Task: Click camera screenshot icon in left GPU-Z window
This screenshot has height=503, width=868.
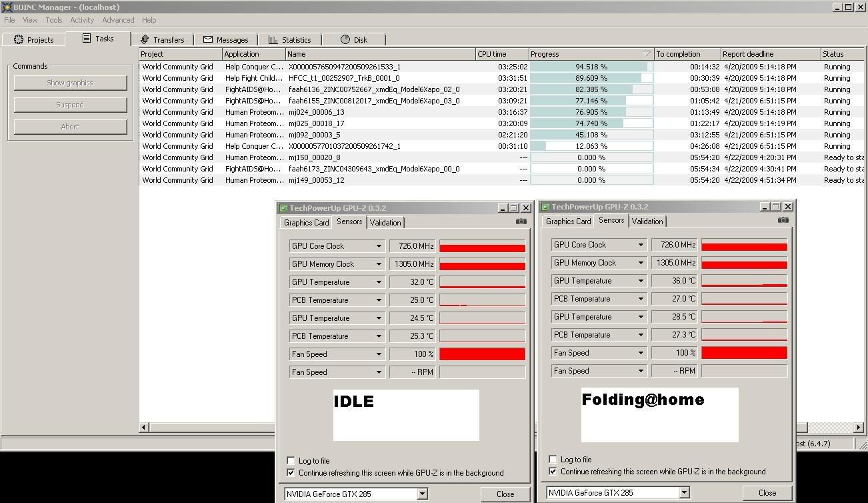Action: click(521, 221)
